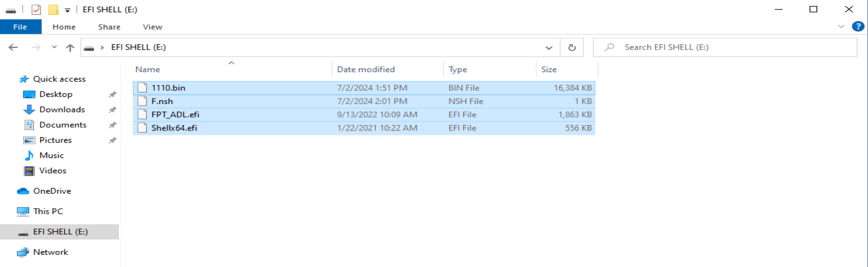Refresh the EFI SHELL folder view

coord(572,47)
